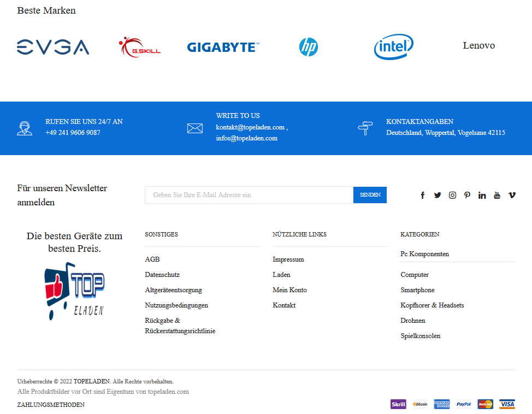This screenshot has width=532, height=414.
Task: Open the Pinterest social icon
Action: click(x=467, y=195)
